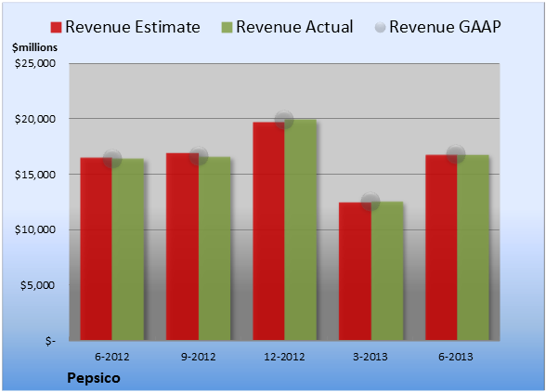The image size is (546, 392).
Task: Click the green actual bar for 6-2013
Action: [473, 248]
